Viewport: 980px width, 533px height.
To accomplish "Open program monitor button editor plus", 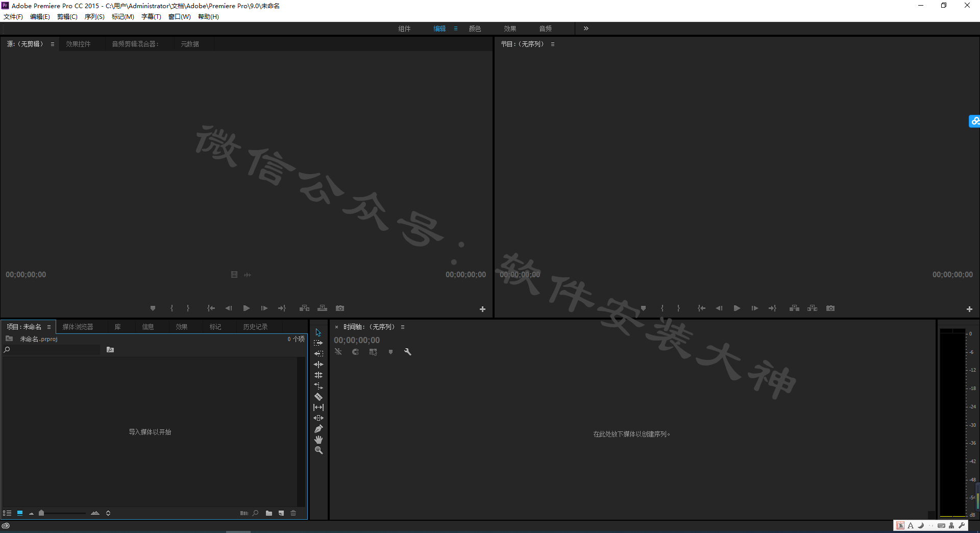I will pos(969,309).
